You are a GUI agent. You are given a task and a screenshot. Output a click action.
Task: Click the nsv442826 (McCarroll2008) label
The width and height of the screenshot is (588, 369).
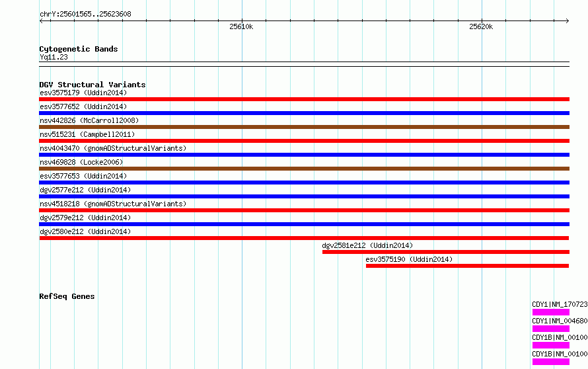(x=89, y=120)
